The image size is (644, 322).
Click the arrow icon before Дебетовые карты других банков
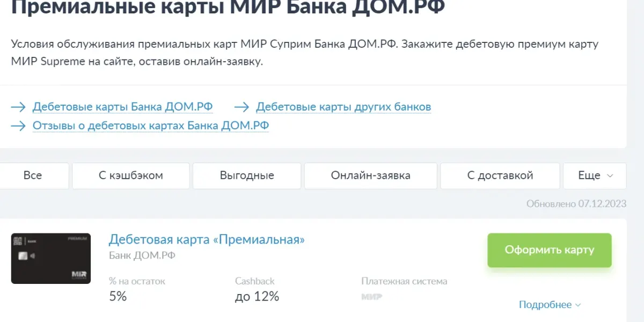[x=242, y=107]
